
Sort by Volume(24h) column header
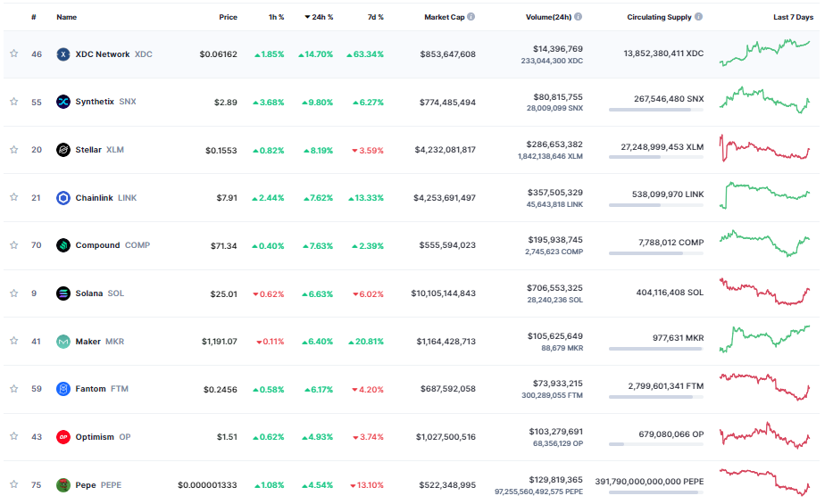(548, 17)
